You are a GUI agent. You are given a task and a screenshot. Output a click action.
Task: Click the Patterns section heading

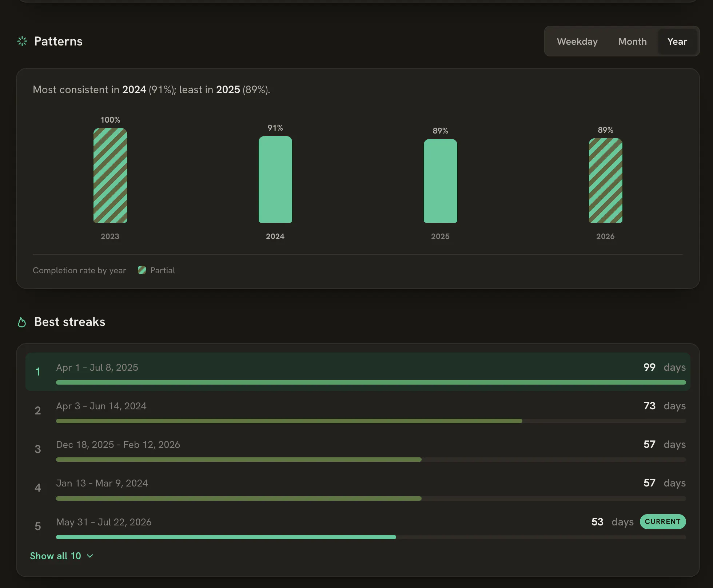tap(58, 41)
